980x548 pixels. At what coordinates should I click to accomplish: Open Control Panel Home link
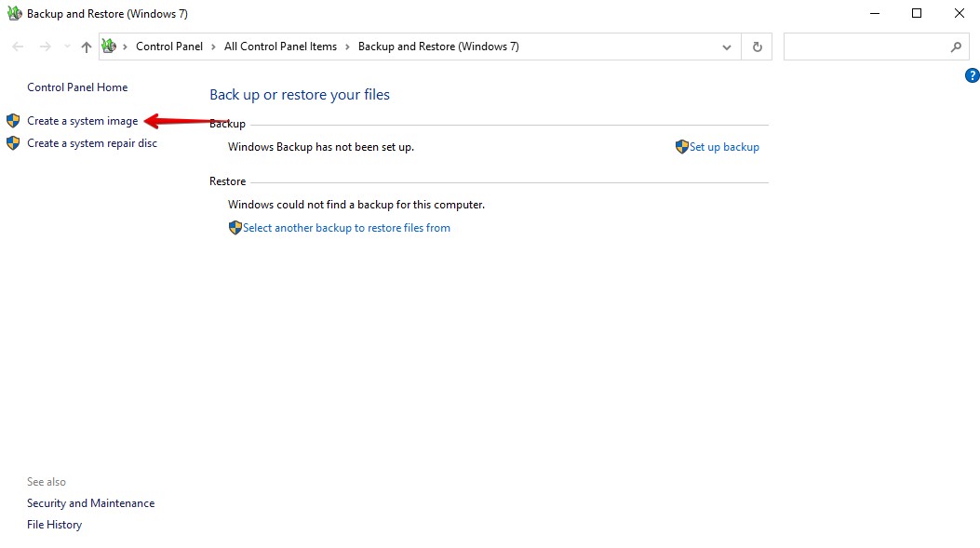click(x=77, y=87)
